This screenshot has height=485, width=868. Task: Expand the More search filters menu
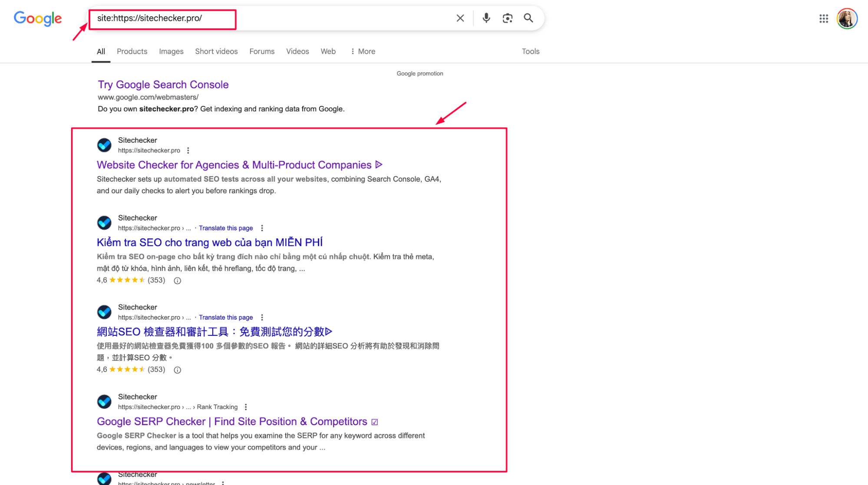pyautogui.click(x=363, y=51)
